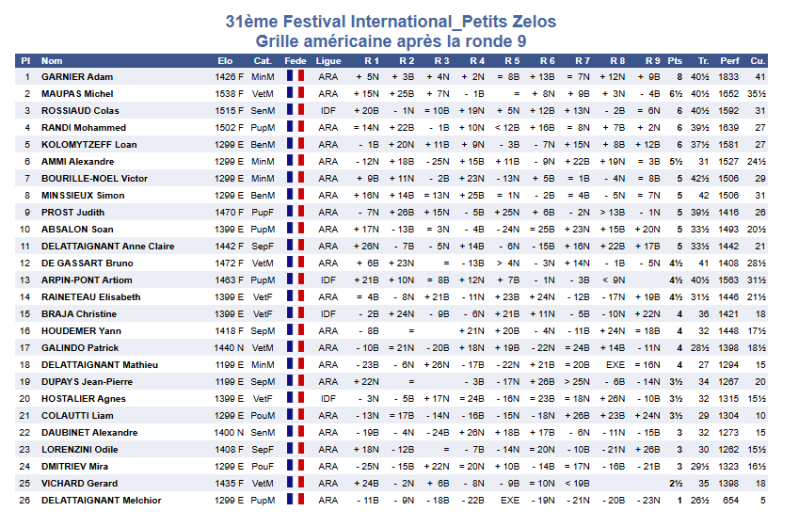799x527 pixels.
Task: Click the title 31ème Festival International_Petits Zelos
Action: coord(391,21)
